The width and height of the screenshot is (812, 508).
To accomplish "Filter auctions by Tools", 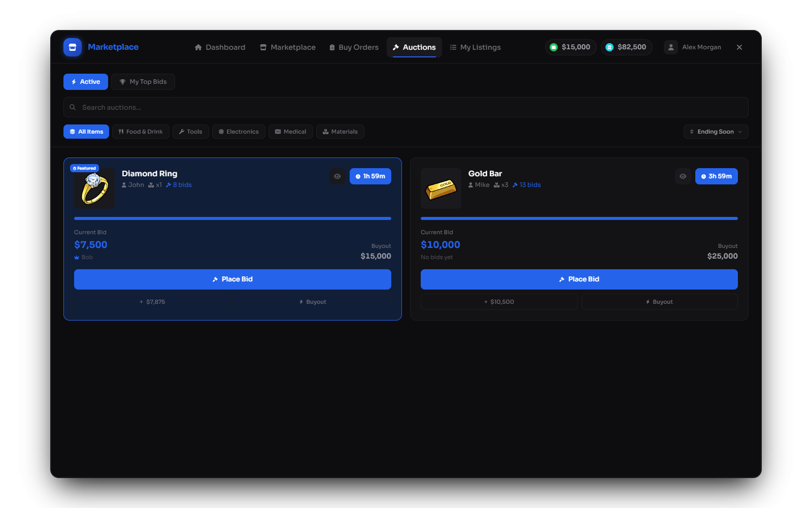I will pos(191,132).
